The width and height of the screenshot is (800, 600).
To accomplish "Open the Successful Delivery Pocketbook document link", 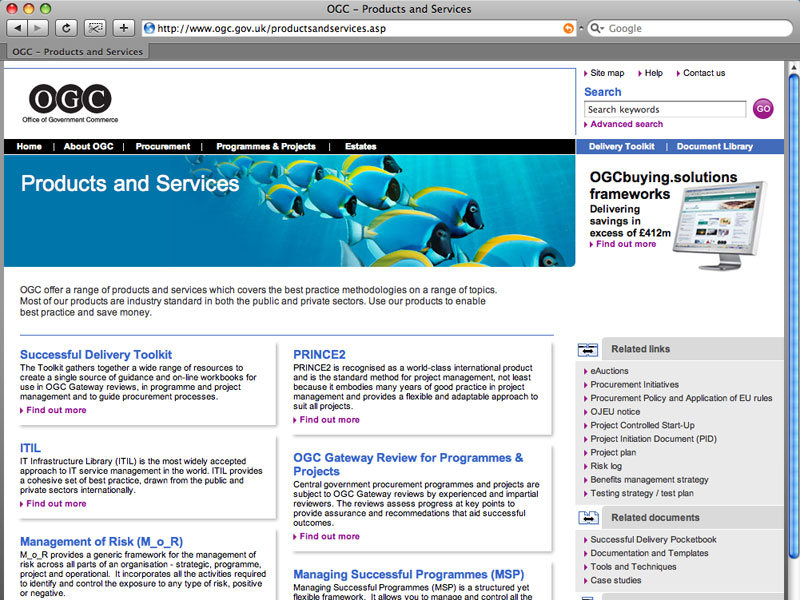I will (x=653, y=539).
